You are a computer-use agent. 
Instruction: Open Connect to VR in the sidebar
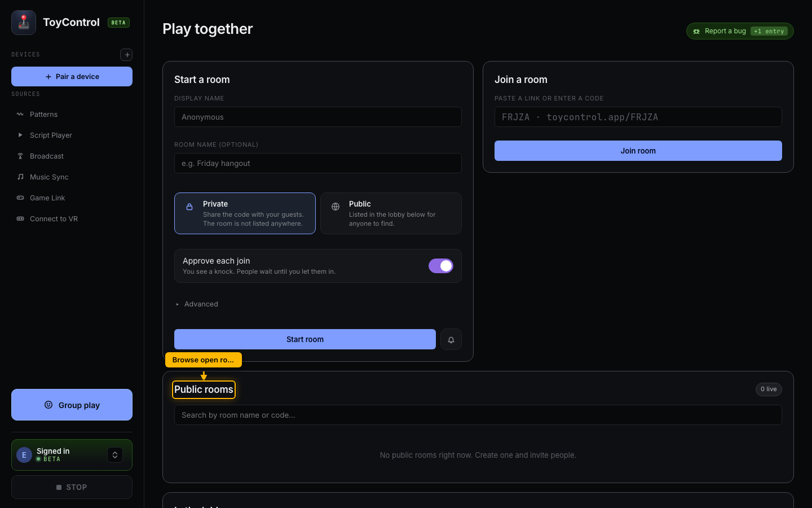click(x=72, y=218)
